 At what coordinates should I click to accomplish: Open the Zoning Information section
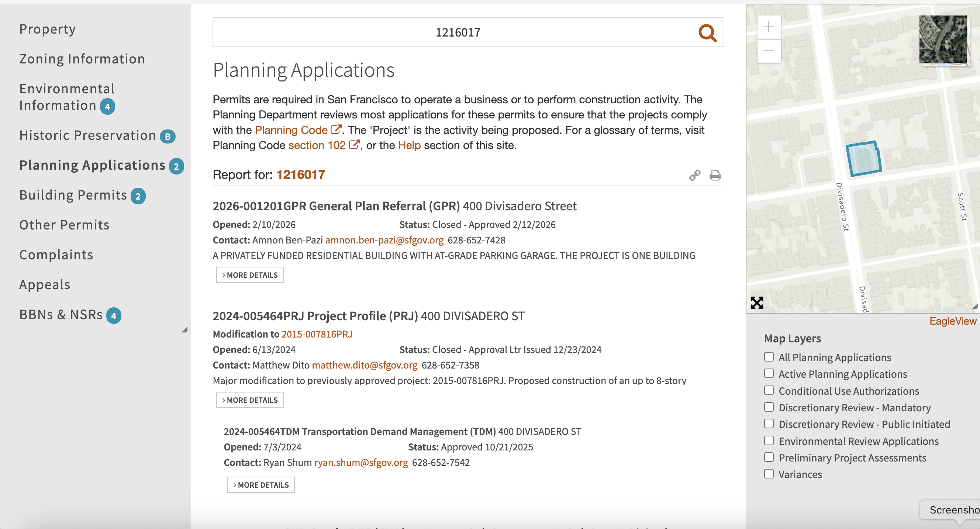pyautogui.click(x=82, y=59)
